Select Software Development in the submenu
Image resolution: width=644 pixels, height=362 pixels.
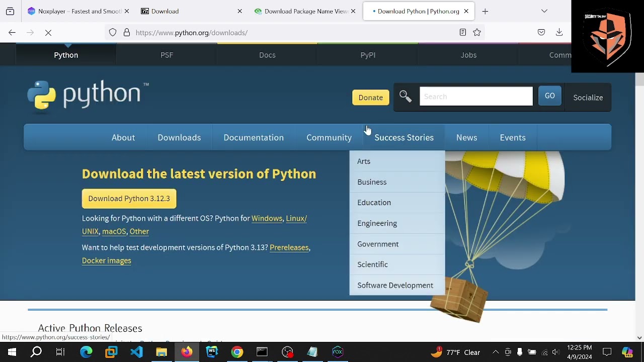click(x=397, y=285)
